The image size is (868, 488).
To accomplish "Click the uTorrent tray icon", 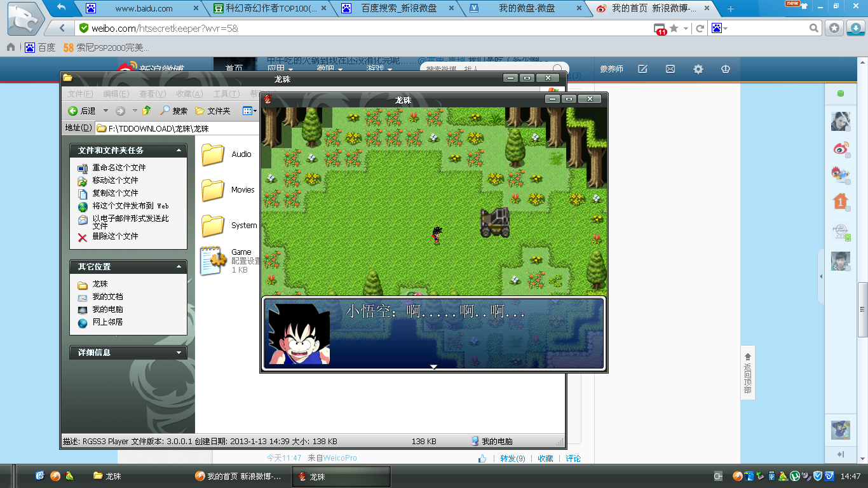I will [x=794, y=476].
